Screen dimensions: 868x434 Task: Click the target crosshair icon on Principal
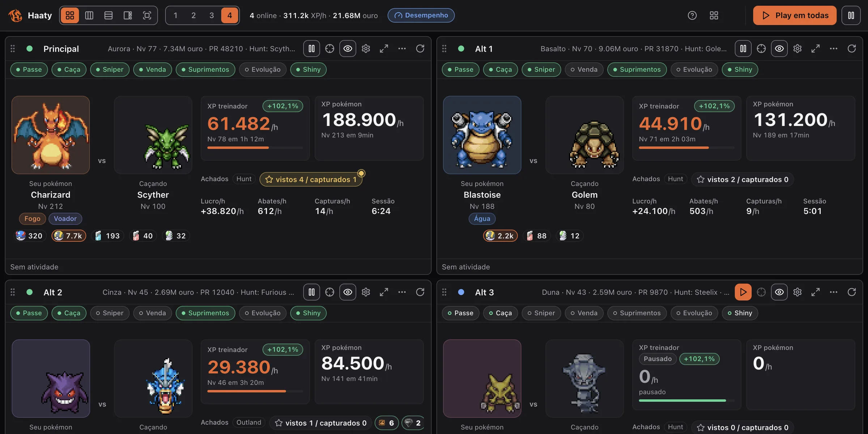329,48
